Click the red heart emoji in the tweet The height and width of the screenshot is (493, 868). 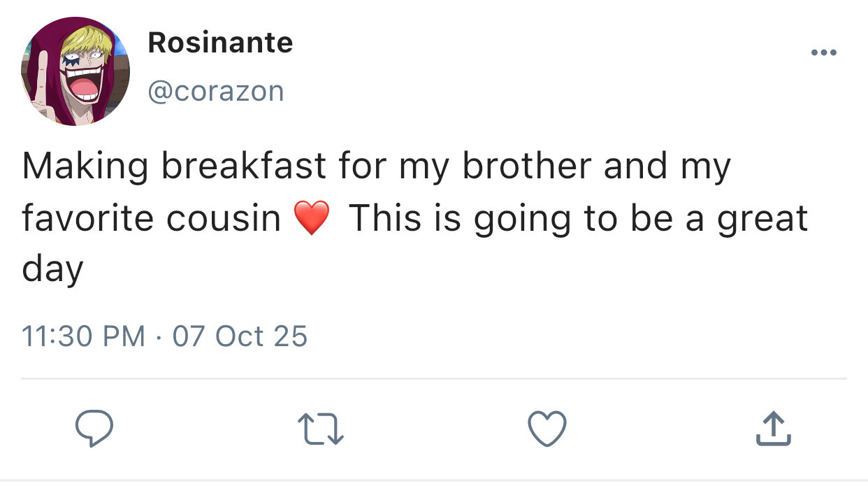[312, 219]
